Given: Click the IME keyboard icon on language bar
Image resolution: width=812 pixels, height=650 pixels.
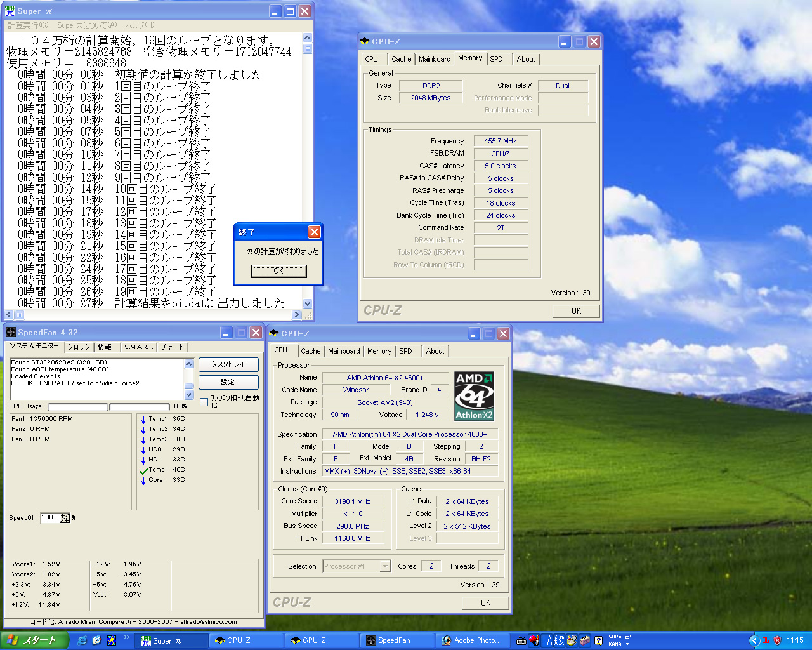Looking at the screenshot, I should coord(521,640).
